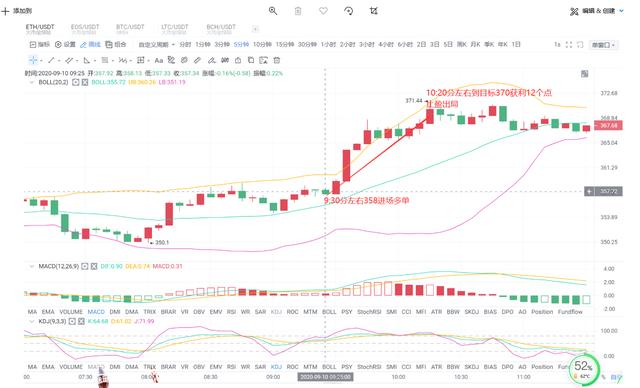
Task: Select the trend line drawing tool
Action: pos(51,60)
